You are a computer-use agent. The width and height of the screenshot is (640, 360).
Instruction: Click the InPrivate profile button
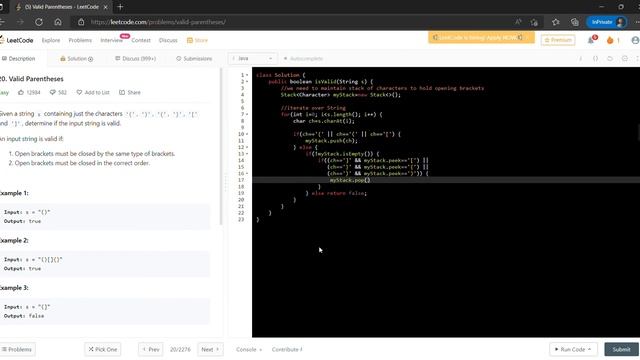tap(607, 22)
